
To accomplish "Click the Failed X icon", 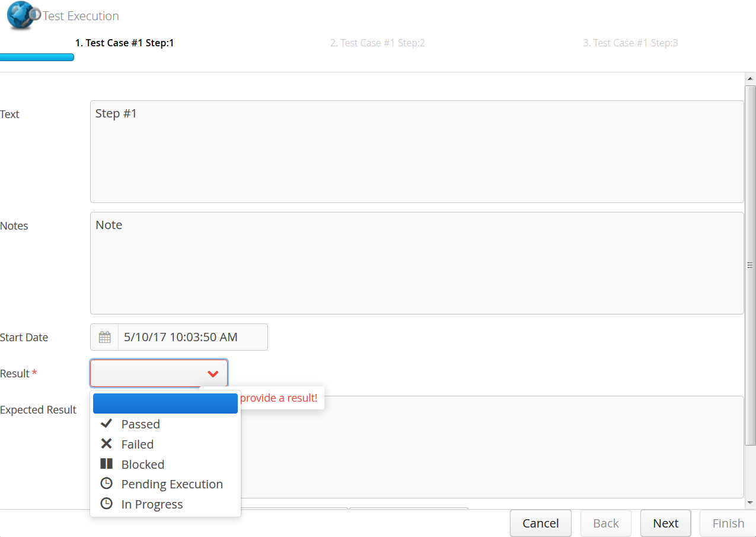I will click(106, 444).
